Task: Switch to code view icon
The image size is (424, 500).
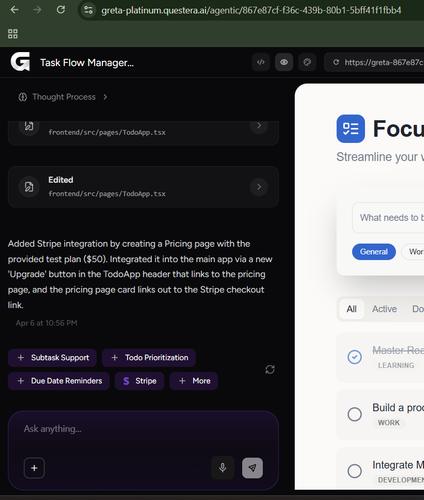Action: tap(261, 62)
